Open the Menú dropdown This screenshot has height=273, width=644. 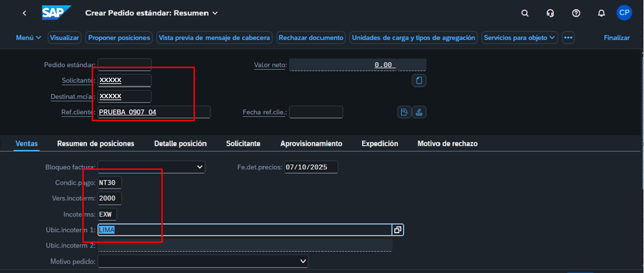[x=29, y=38]
